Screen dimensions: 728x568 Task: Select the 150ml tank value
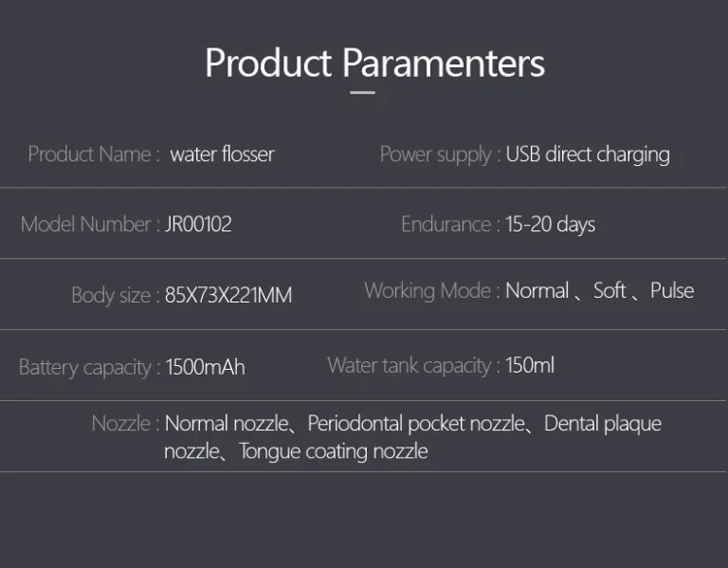(530, 366)
